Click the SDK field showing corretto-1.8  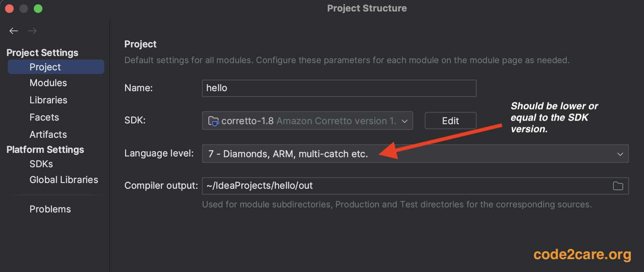pyautogui.click(x=307, y=121)
